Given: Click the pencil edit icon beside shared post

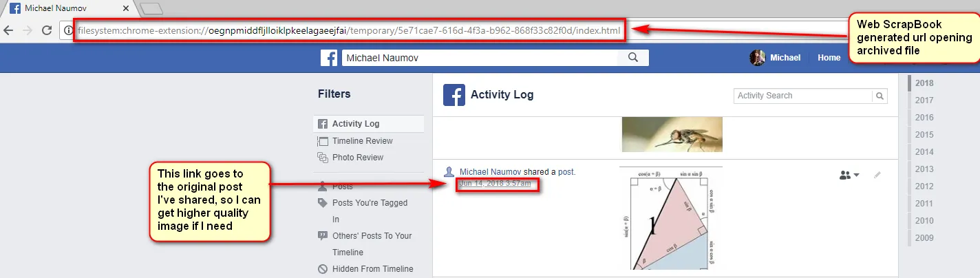Looking at the screenshot, I should (x=877, y=175).
